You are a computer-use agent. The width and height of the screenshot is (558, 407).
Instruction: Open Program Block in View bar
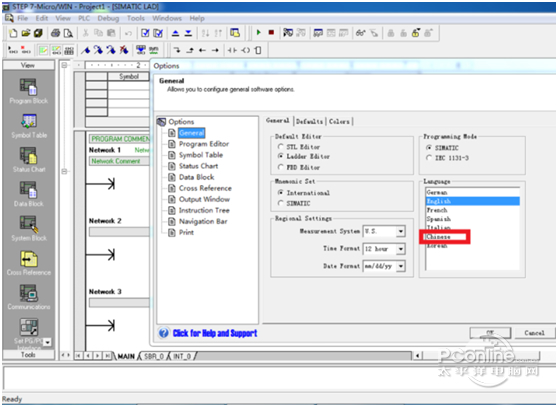(28, 91)
